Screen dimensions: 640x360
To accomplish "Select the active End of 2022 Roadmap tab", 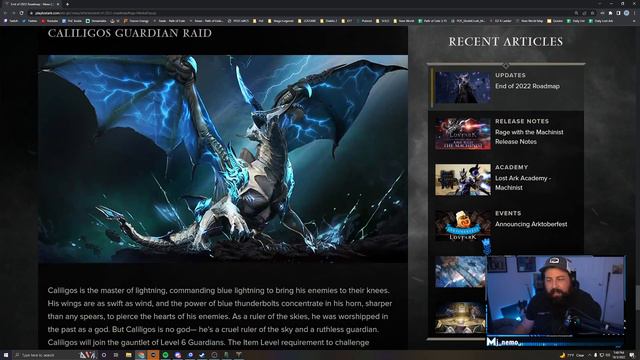I will (31, 4).
